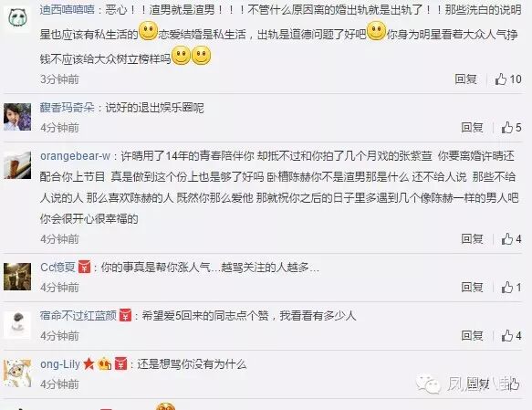Image resolution: width=532 pixels, height=410 pixels.
Task: Like the comment by 迪西嘻嘻嘻 with 10 likes
Action: (x=508, y=79)
